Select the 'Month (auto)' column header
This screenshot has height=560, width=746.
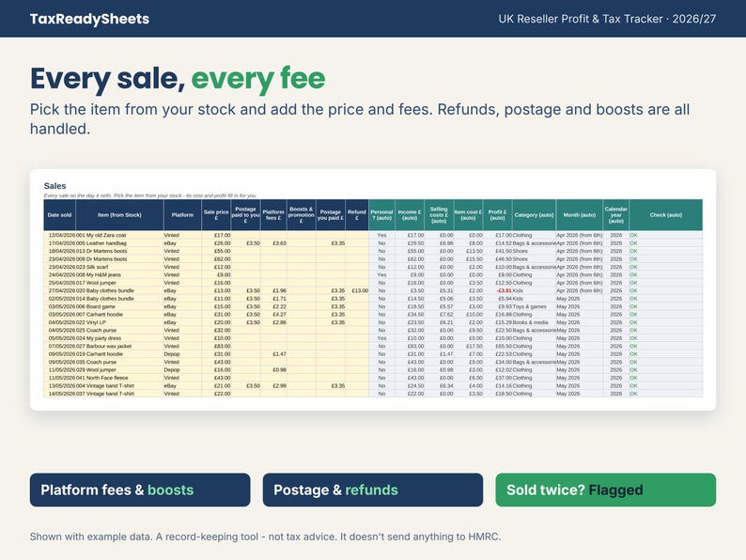point(580,215)
